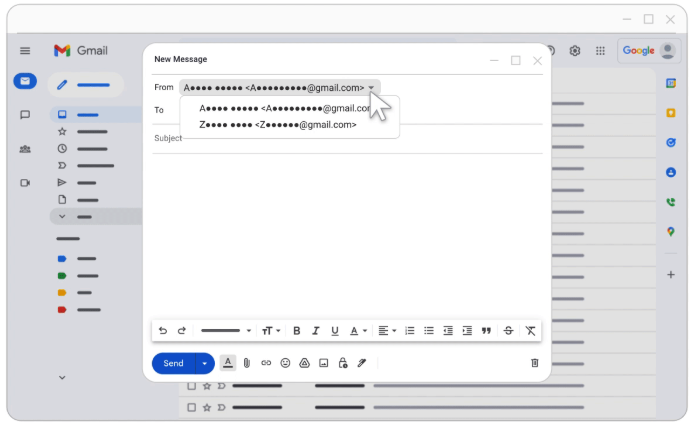Open Google Maps in side panel
696x426 pixels.
pyautogui.click(x=671, y=232)
